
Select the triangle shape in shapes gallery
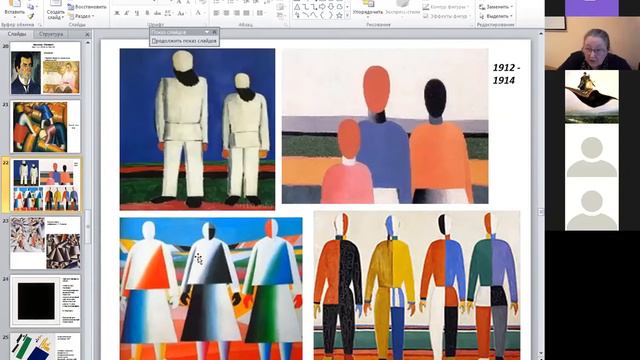tap(297, 7)
